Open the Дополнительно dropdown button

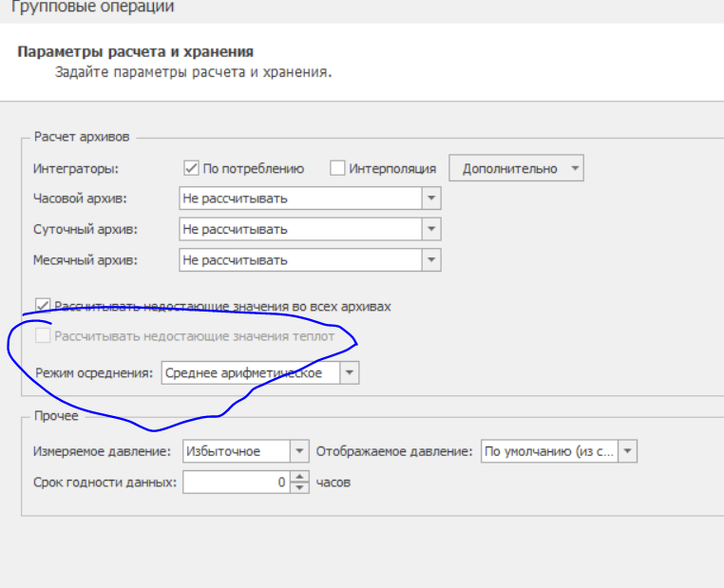click(x=516, y=168)
